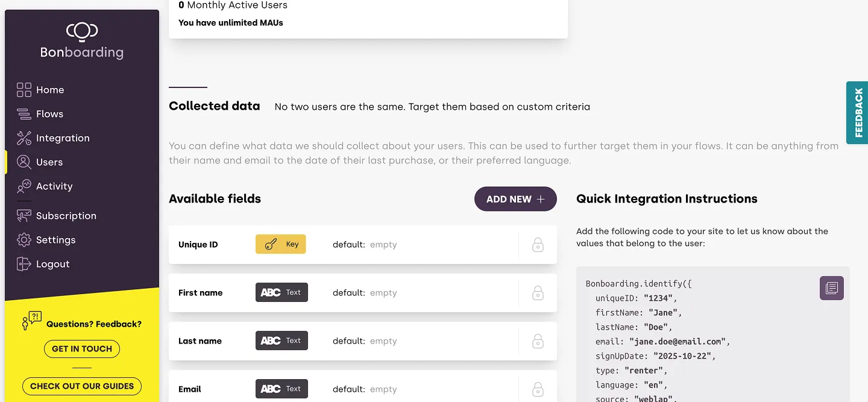
Task: Click the Unique ID lock icon
Action: [x=538, y=245]
